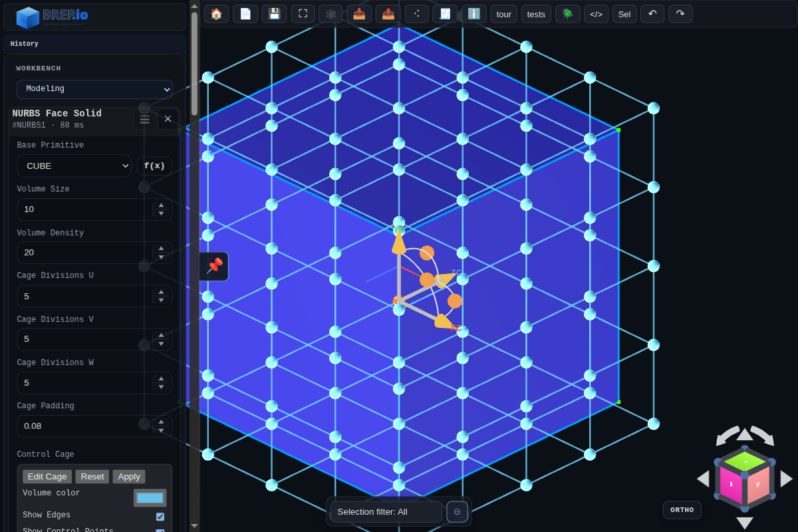Click the scrollbar up arrow on sidebar

[194, 5]
